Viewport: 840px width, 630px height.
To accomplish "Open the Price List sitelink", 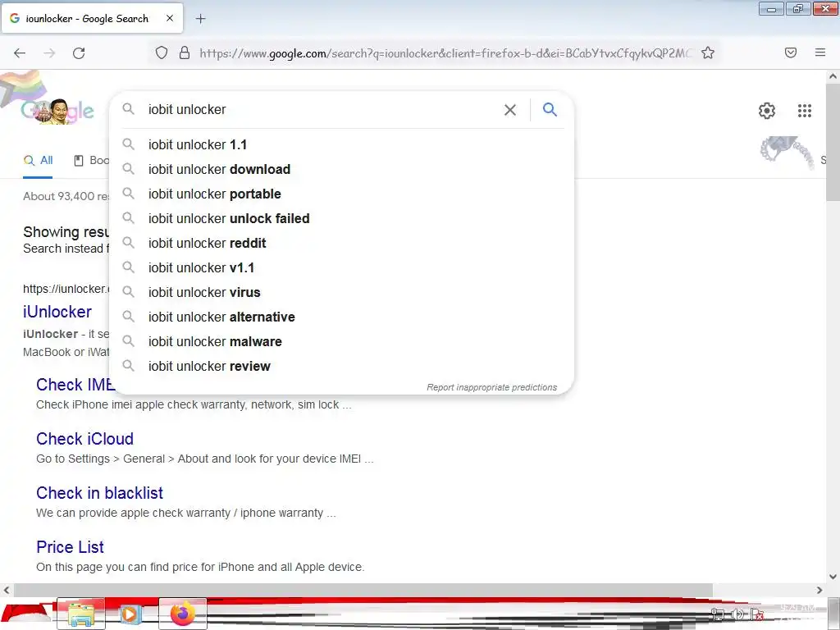I will point(71,547).
